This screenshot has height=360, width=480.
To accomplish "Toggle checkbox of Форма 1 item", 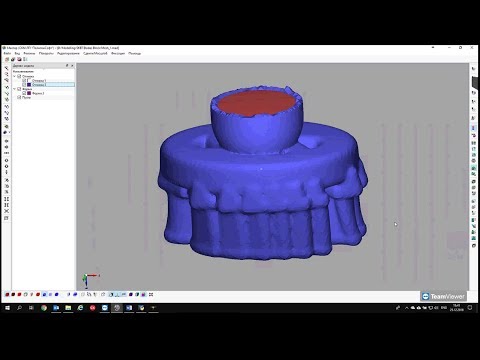I will click(24, 93).
